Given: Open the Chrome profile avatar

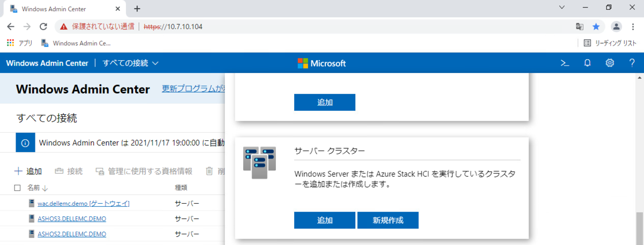Looking at the screenshot, I should pyautogui.click(x=617, y=26).
